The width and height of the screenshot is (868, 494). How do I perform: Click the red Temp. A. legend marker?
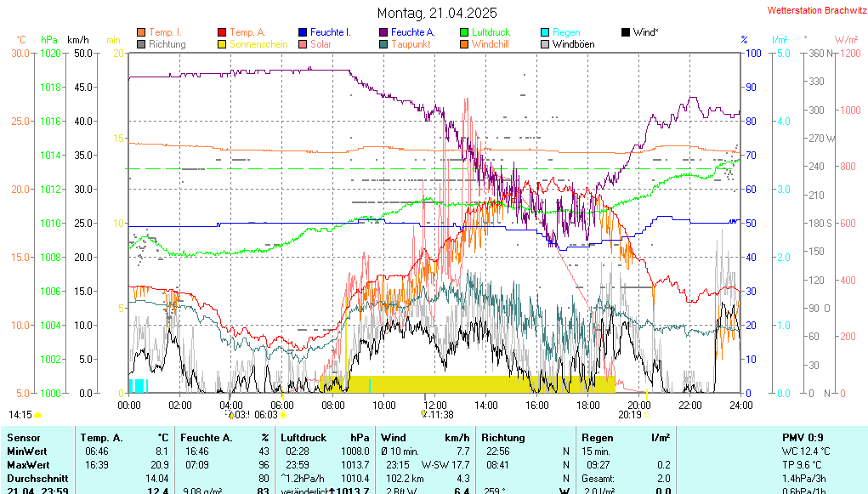click(x=222, y=32)
